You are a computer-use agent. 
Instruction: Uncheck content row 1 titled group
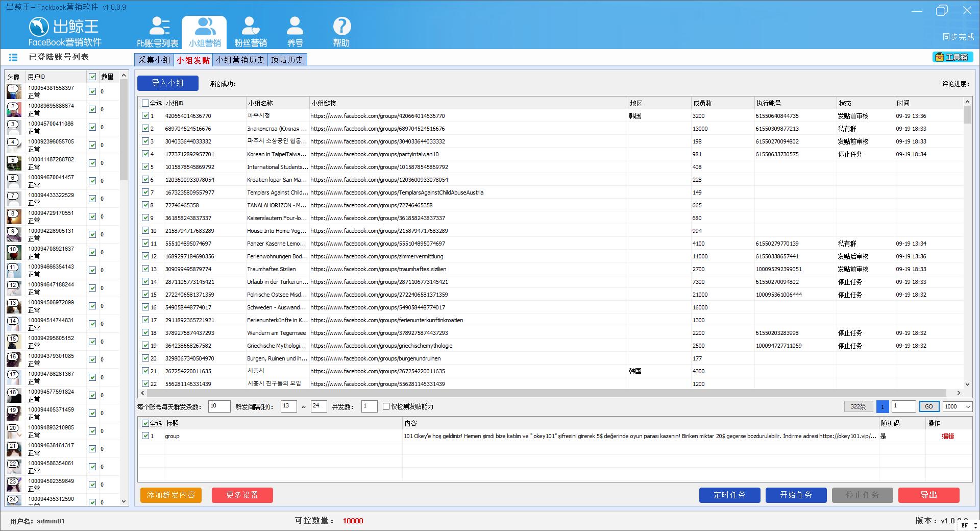coord(145,436)
